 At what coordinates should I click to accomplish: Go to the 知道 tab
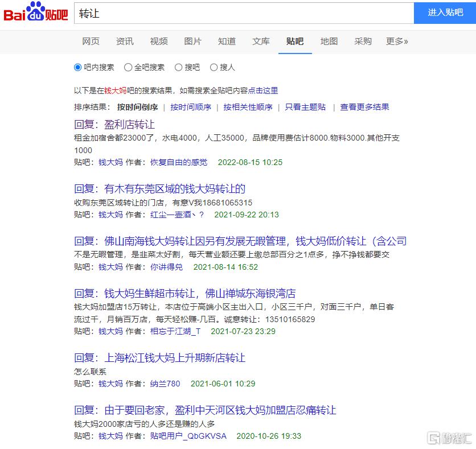227,42
